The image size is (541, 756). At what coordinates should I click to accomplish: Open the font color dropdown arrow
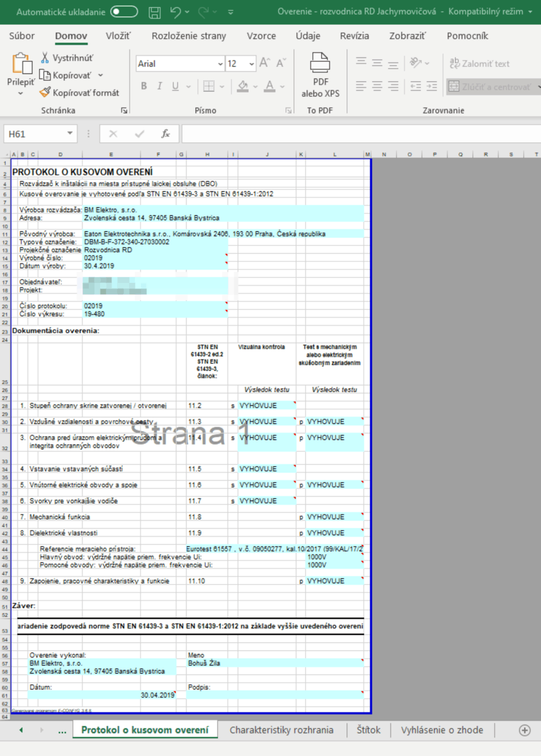click(284, 86)
